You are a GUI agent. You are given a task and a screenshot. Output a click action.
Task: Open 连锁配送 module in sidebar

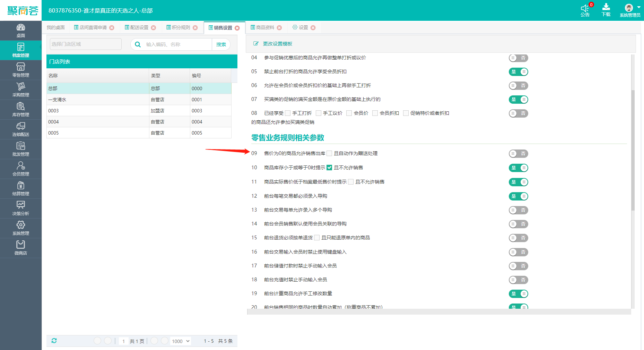pos(21,129)
